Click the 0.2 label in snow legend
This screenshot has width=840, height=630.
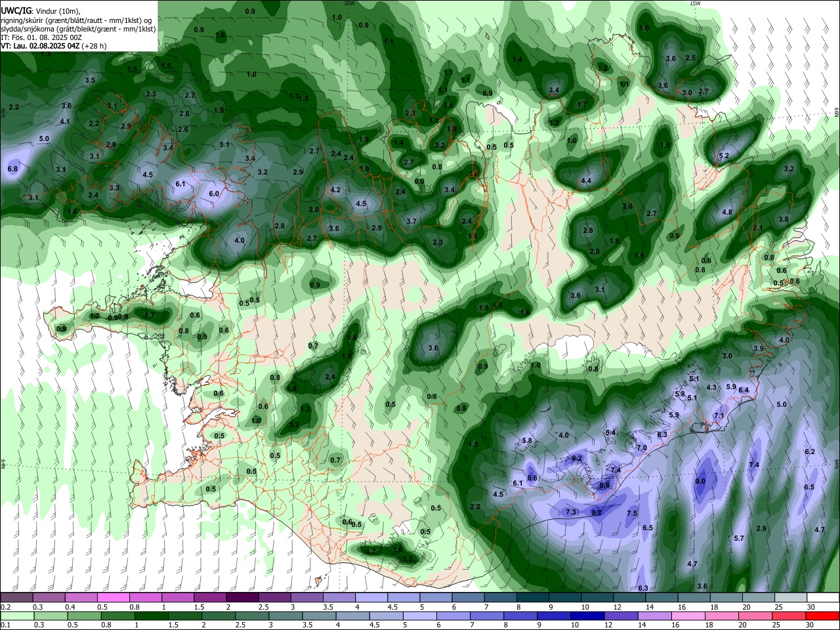click(5, 607)
